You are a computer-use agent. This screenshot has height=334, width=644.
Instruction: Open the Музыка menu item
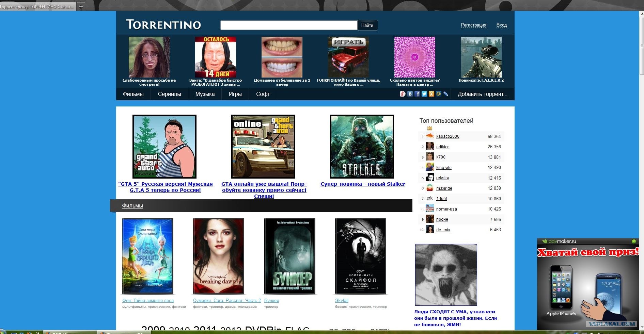pos(205,94)
